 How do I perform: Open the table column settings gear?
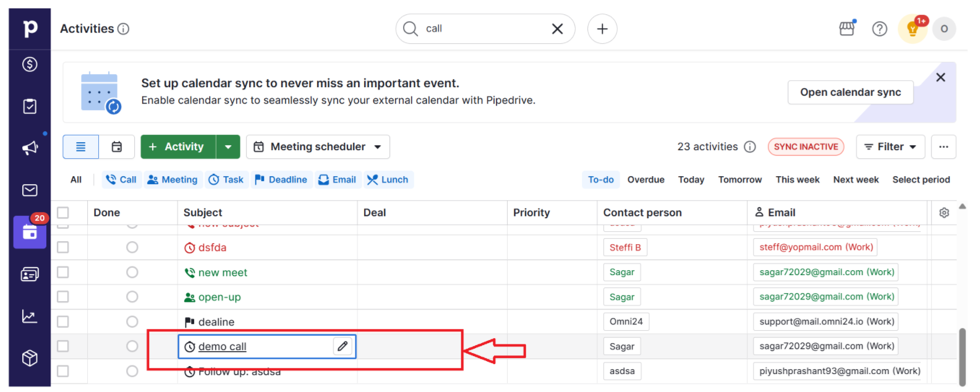coord(944,213)
